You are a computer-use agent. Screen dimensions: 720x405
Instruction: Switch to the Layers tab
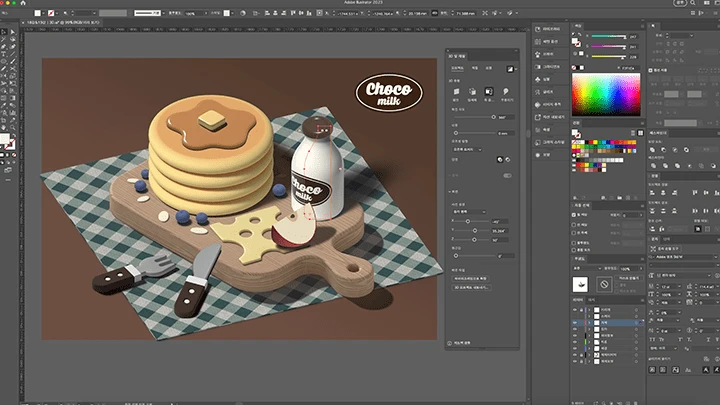click(x=578, y=300)
